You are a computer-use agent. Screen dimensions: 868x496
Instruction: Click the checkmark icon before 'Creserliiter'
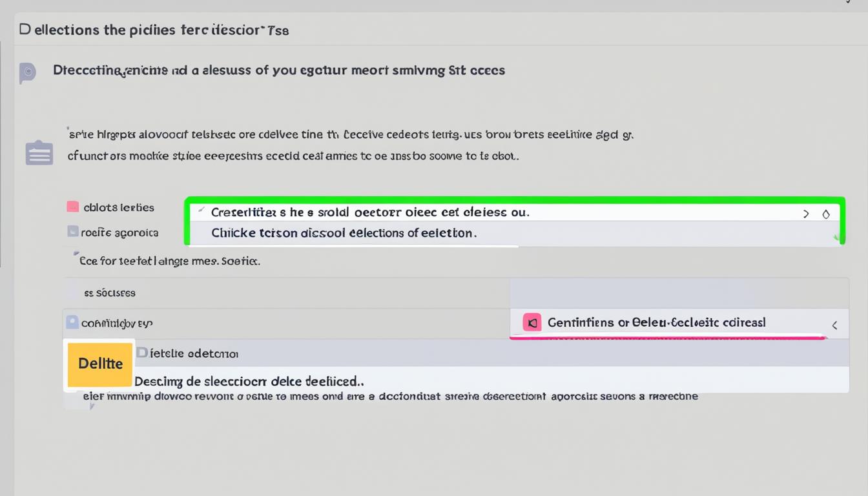point(201,211)
